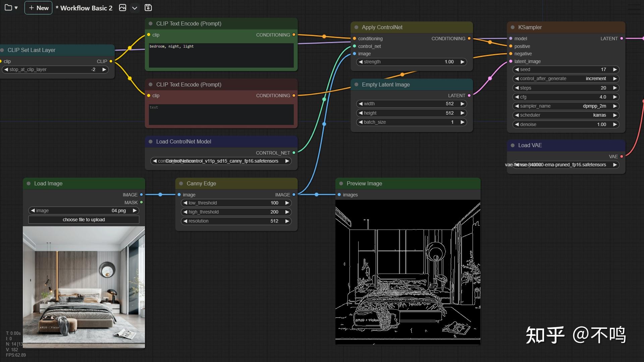The height and width of the screenshot is (362, 644).
Task: Collapse the Canny Edge node via its dot
Action: 181,184
